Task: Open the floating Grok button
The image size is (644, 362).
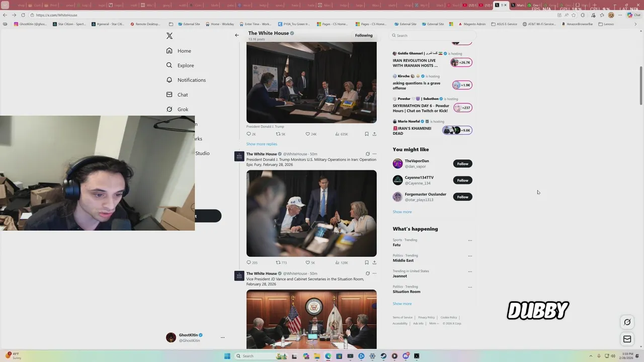Action: tap(627, 322)
